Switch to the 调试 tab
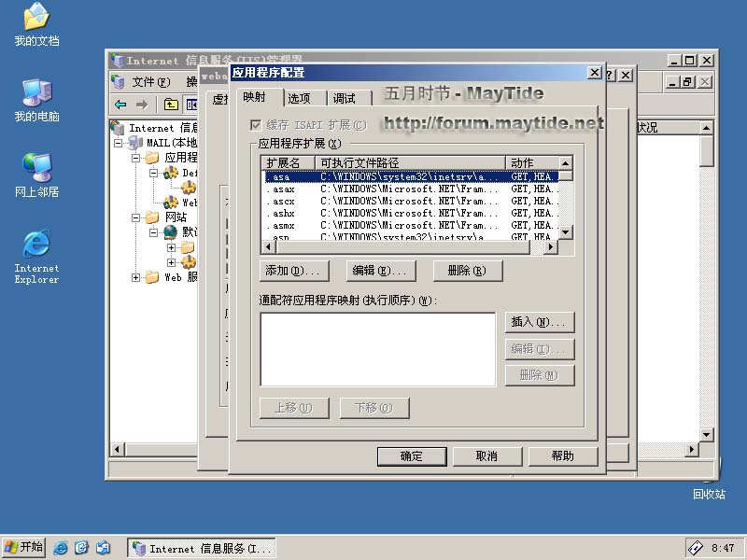 345,98
